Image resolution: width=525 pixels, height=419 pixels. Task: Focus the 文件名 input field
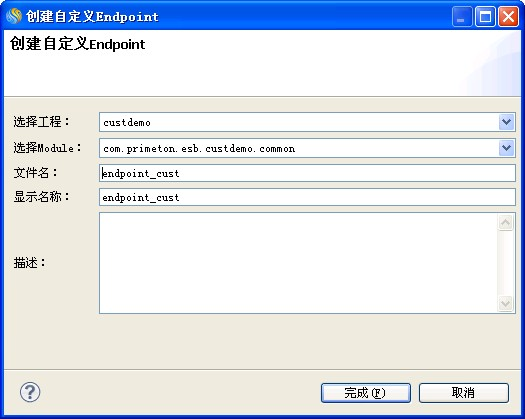point(307,173)
